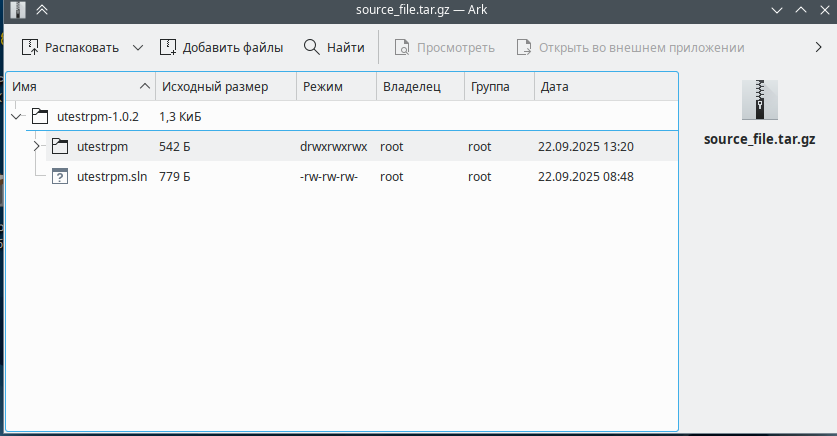837x436 pixels.
Task: Collapse the utestrpm-1.0.2 folder tree node
Action: (17, 116)
